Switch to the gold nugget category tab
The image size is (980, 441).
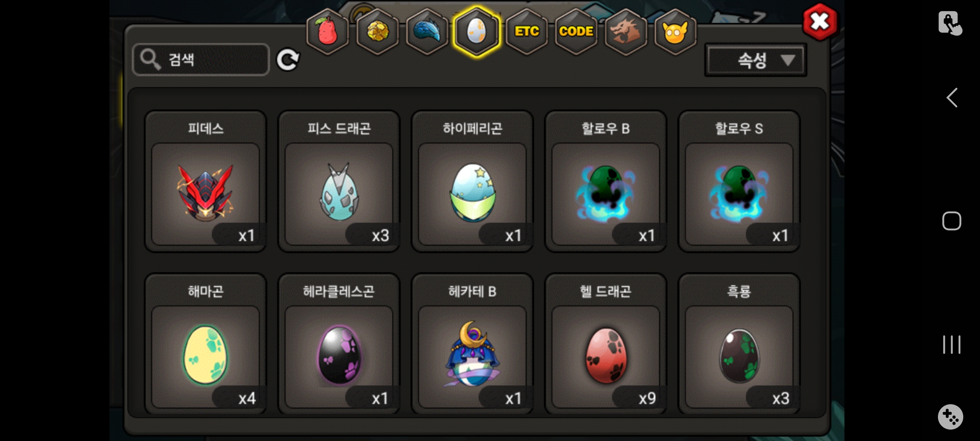(378, 31)
